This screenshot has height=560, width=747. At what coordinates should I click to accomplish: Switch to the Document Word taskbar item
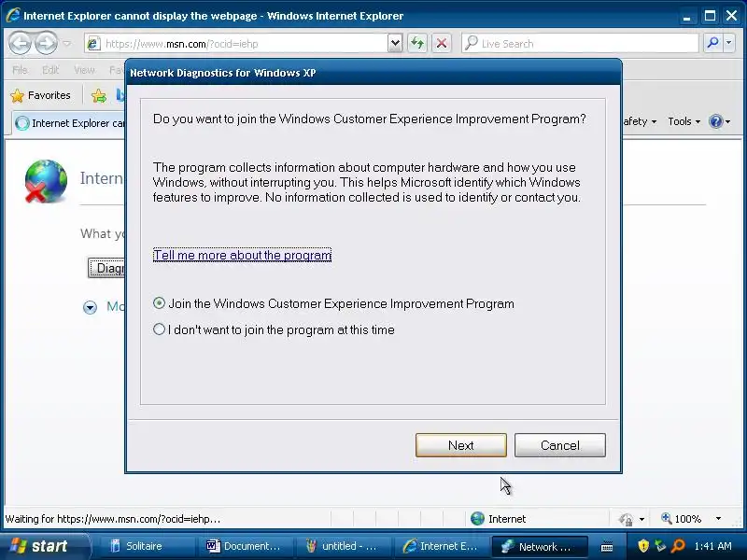coord(245,546)
